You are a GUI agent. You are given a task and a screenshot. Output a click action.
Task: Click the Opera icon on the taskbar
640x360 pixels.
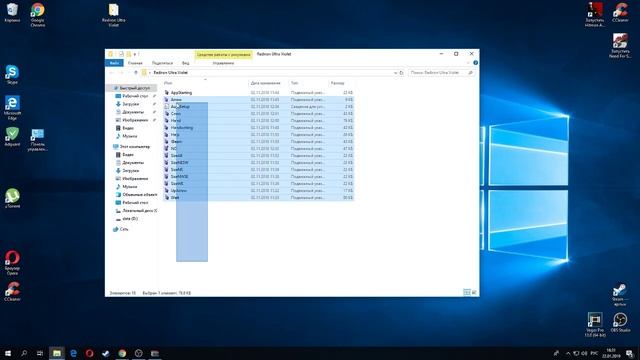pos(89,353)
